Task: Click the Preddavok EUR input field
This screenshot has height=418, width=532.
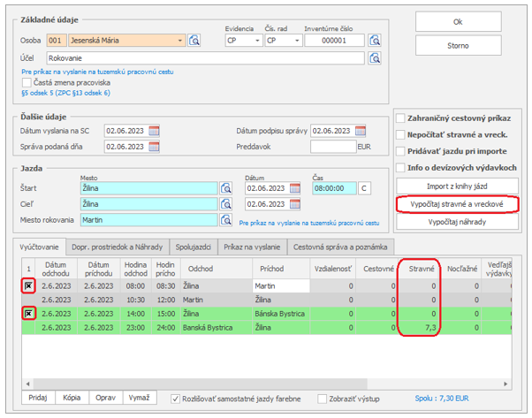Action: coord(334,147)
